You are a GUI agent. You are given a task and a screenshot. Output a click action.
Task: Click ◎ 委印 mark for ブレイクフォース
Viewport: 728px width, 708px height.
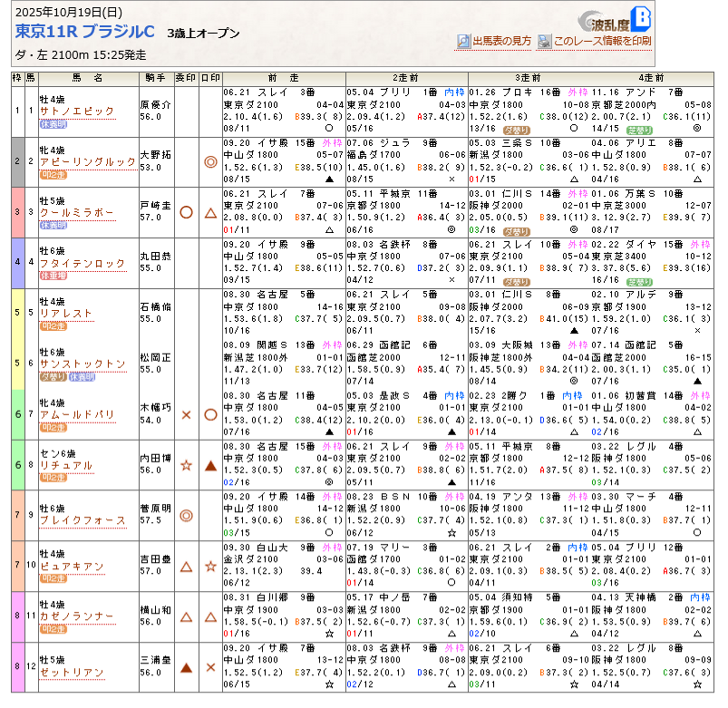point(186,516)
